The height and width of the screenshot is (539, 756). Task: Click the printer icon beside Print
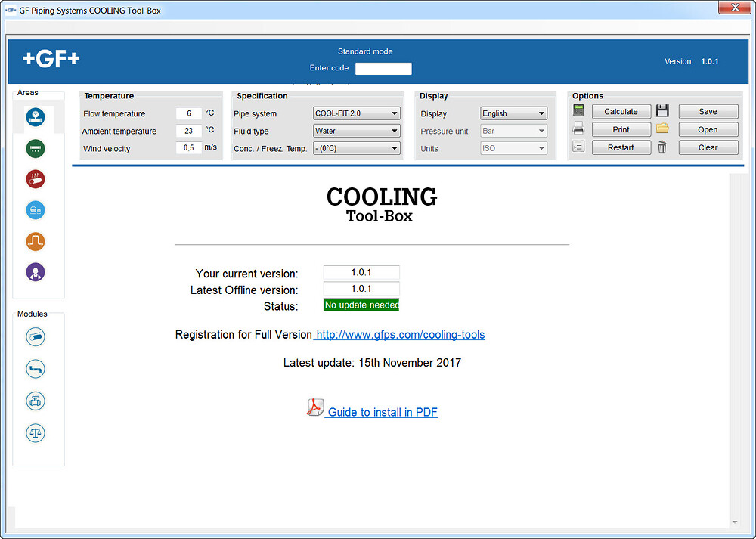[578, 129]
